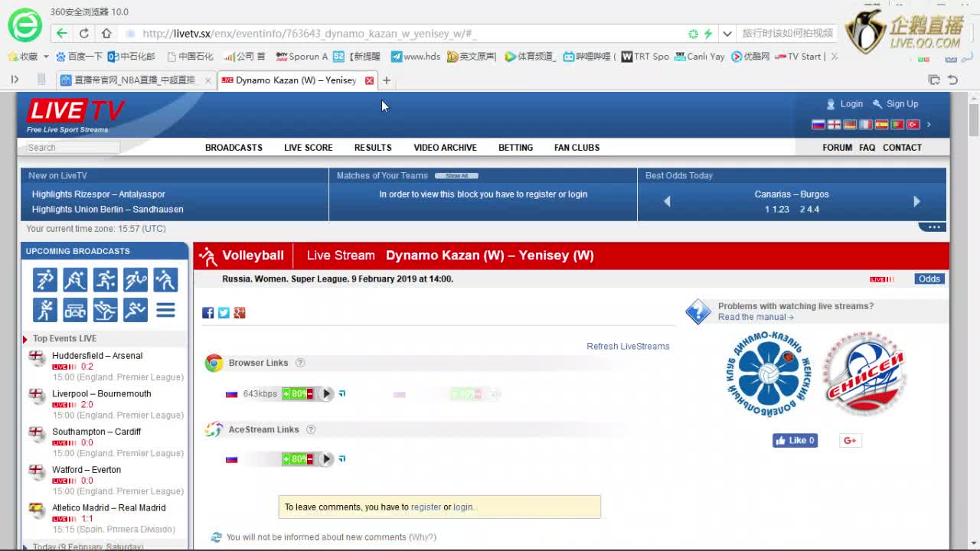
Task: Collapse the Top Events LIVE section
Action: click(25, 338)
